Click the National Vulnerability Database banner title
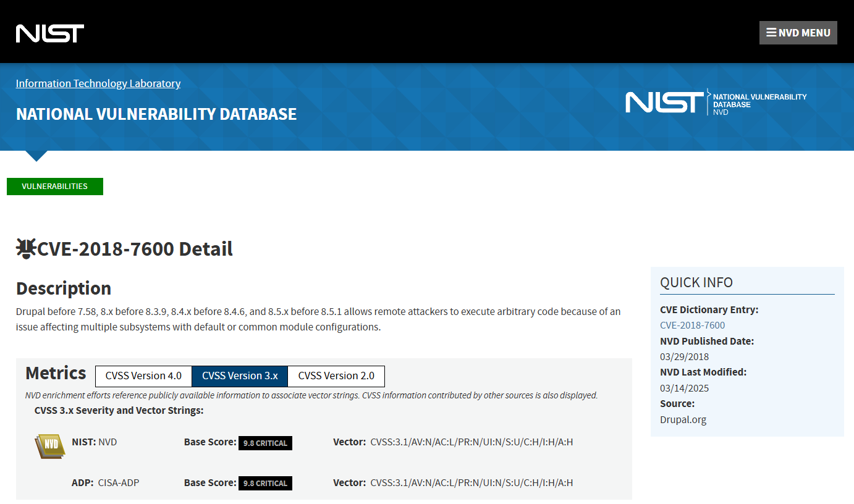854x504 pixels. point(156,114)
